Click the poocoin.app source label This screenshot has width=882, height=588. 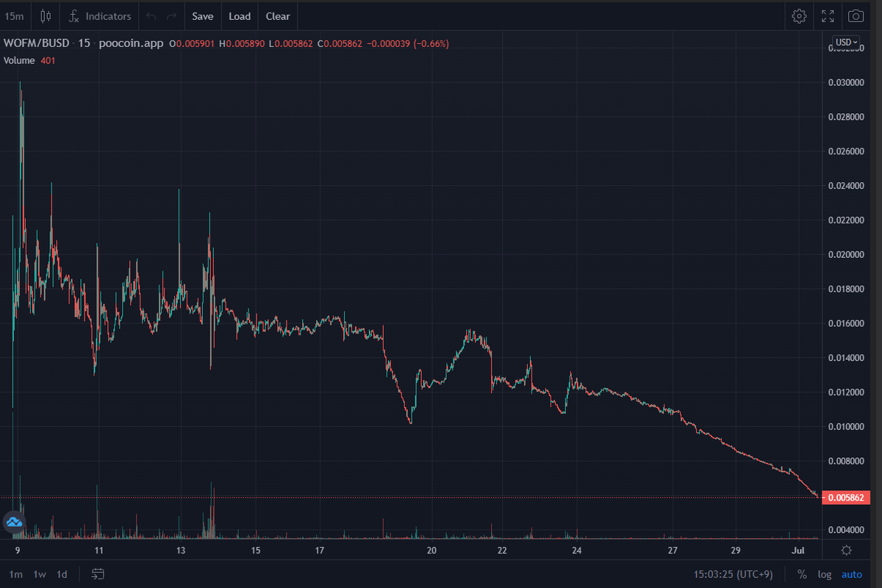131,43
